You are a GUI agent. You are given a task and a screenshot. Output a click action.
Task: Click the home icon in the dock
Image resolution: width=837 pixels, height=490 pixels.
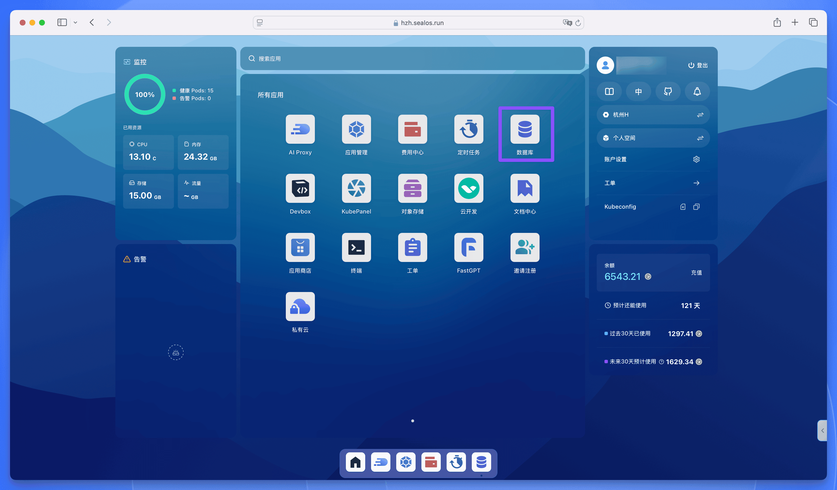(356, 462)
